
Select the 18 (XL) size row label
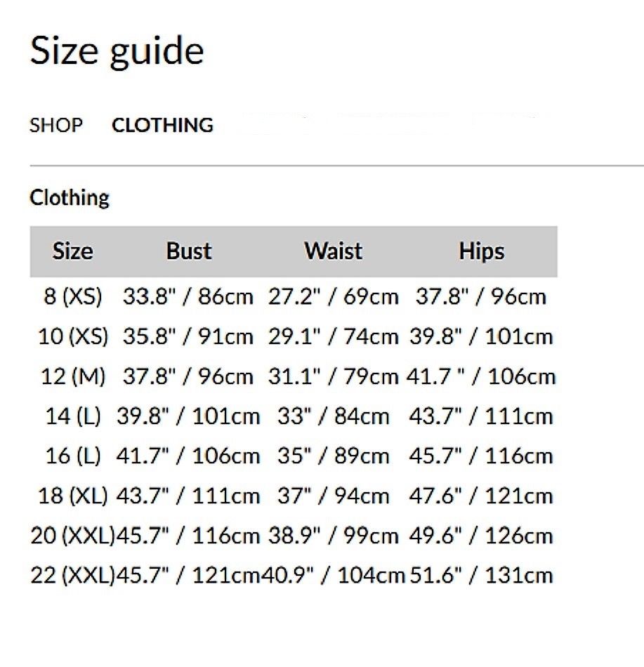click(x=72, y=497)
